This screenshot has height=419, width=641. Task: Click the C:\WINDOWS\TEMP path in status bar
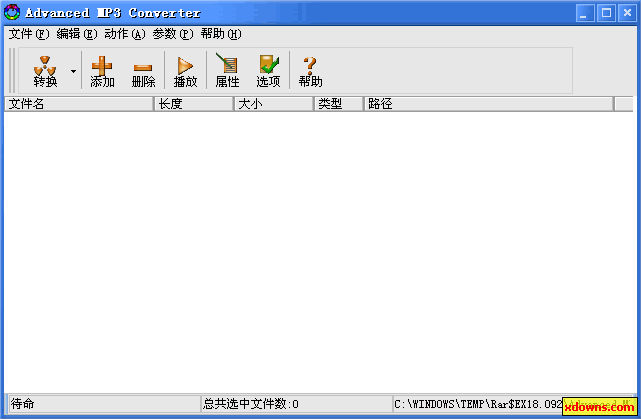pyautogui.click(x=478, y=404)
